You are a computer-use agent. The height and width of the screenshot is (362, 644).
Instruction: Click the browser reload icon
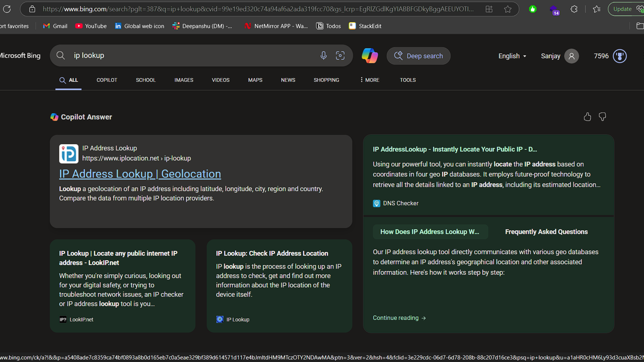[x=7, y=9]
